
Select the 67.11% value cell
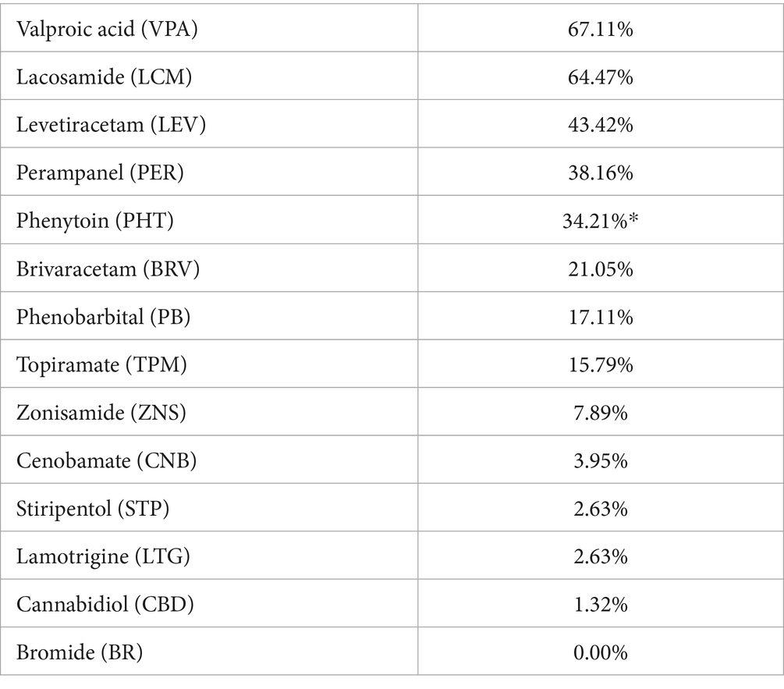601,29
